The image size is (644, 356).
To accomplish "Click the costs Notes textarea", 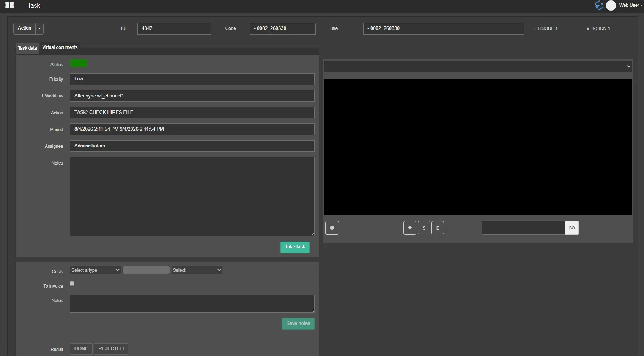I will (x=192, y=304).
